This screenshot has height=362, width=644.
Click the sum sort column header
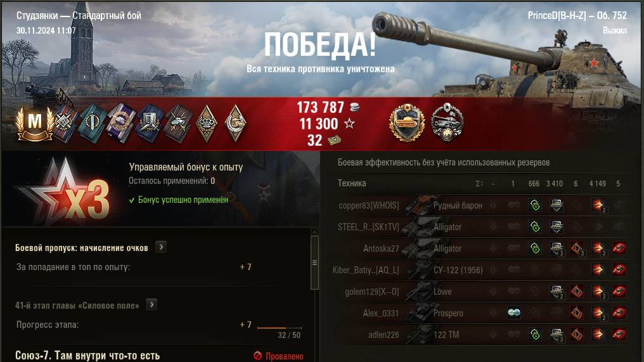click(x=479, y=184)
